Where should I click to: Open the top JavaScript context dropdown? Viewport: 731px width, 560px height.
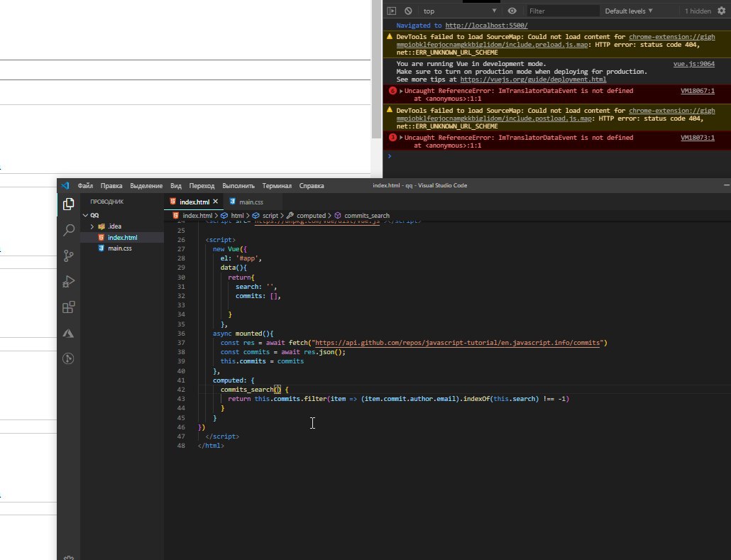tap(460, 11)
